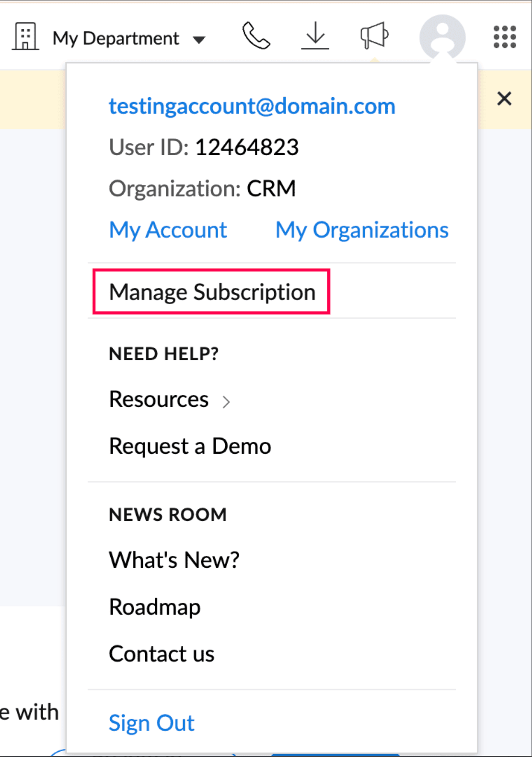Viewport: 532px width, 757px height.
Task: Go to My Organizations
Action: 362,230
